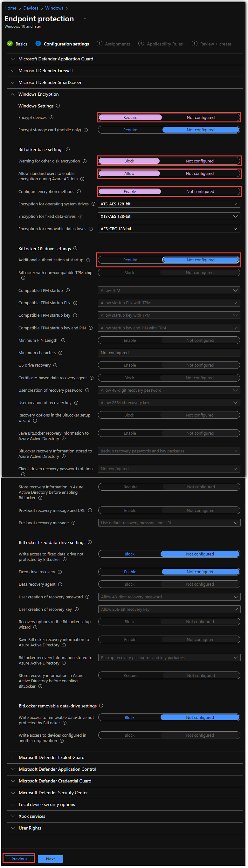Show info for Encryption for fixed data-drives

(80, 217)
